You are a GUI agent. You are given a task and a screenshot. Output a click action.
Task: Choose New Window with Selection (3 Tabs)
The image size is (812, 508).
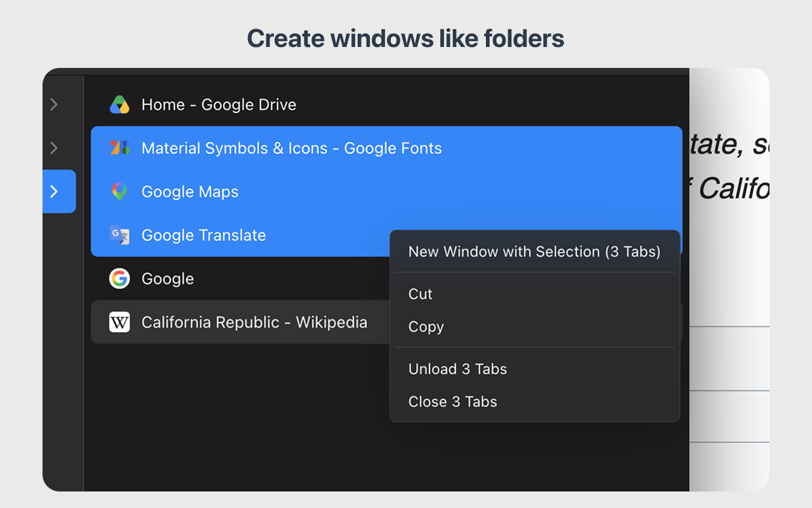click(535, 251)
